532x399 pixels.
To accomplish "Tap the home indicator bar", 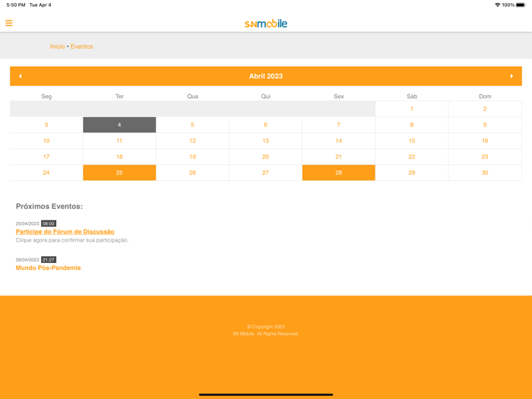I will (266, 394).
